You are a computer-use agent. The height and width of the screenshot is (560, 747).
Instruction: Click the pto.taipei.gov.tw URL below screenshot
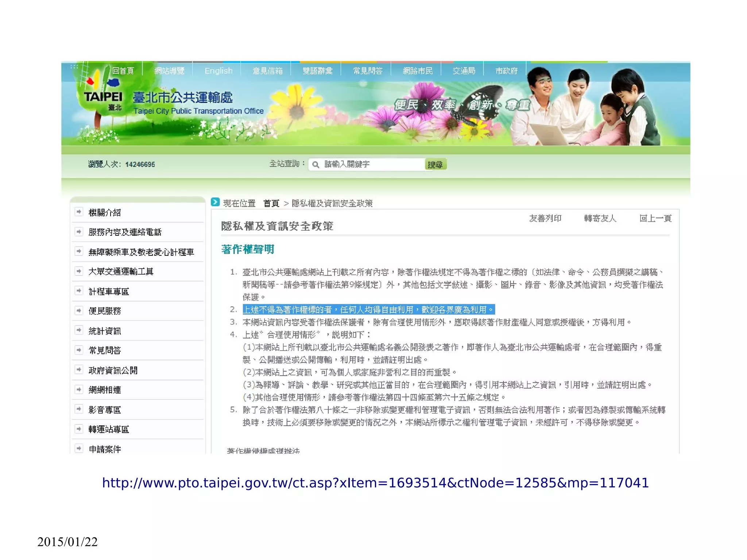375,483
